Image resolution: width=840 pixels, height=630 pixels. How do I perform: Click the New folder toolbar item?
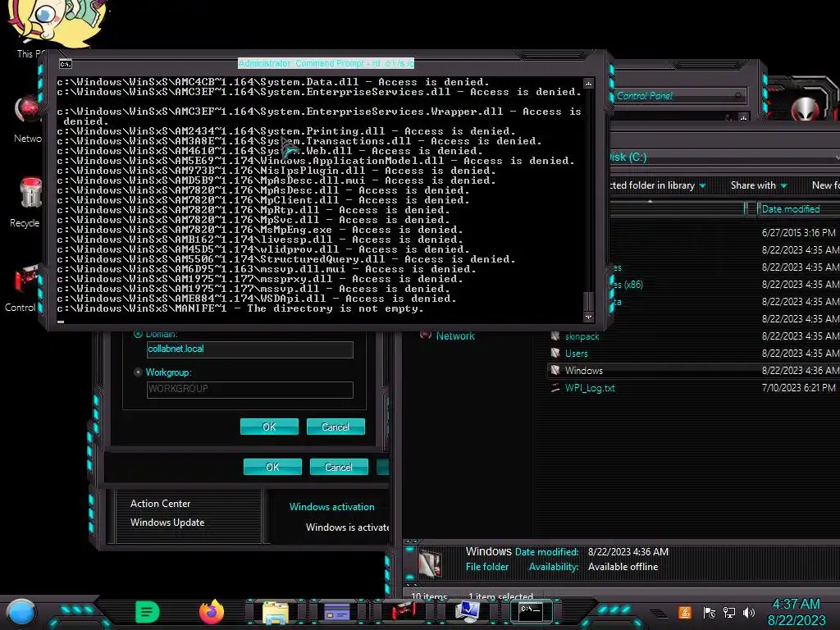825,185
